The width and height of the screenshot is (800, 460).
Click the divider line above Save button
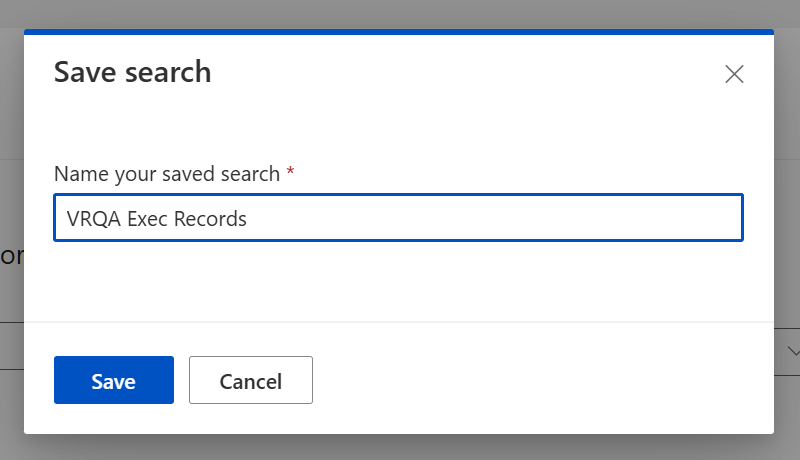(x=400, y=322)
